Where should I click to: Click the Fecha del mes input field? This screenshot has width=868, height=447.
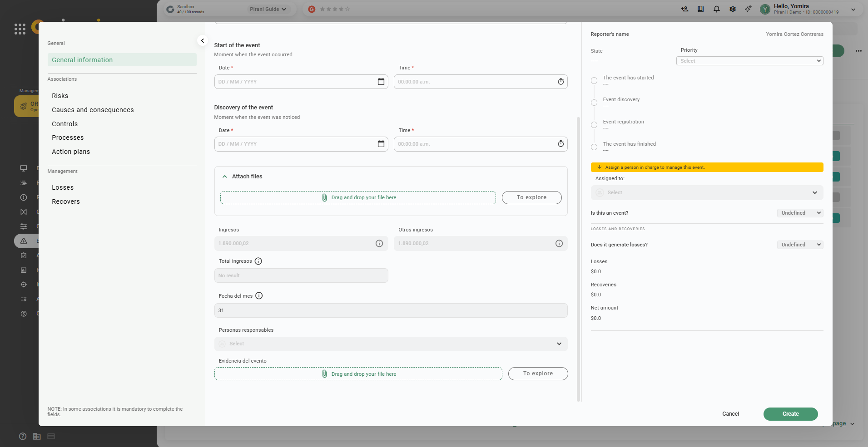(x=391, y=310)
